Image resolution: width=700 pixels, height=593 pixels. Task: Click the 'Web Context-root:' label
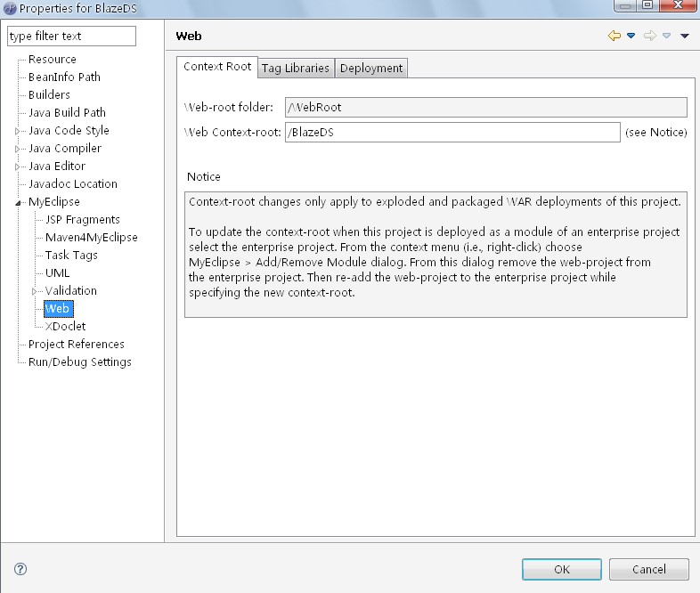pos(232,133)
